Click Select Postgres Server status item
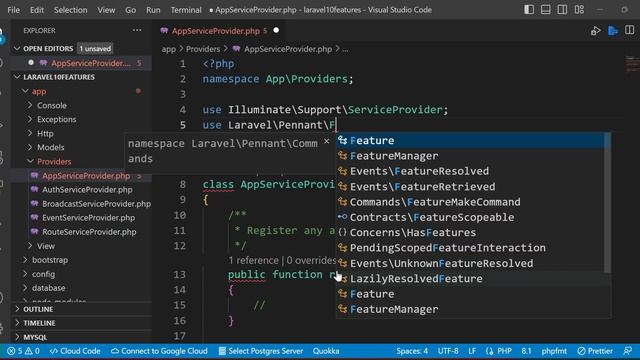 pyautogui.click(x=261, y=351)
